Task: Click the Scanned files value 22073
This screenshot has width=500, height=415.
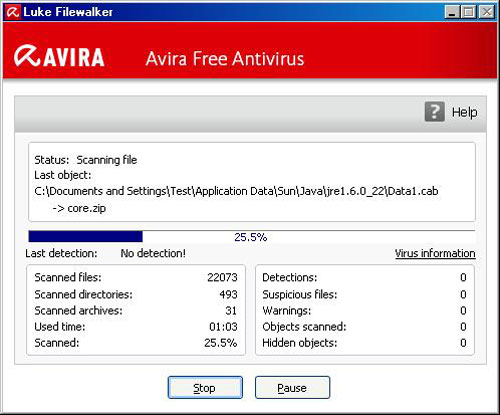Action: tap(222, 277)
